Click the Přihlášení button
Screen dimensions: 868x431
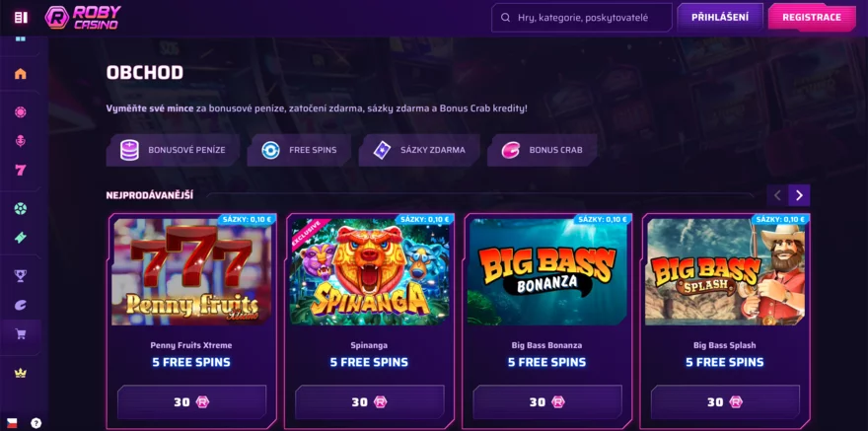point(720,17)
